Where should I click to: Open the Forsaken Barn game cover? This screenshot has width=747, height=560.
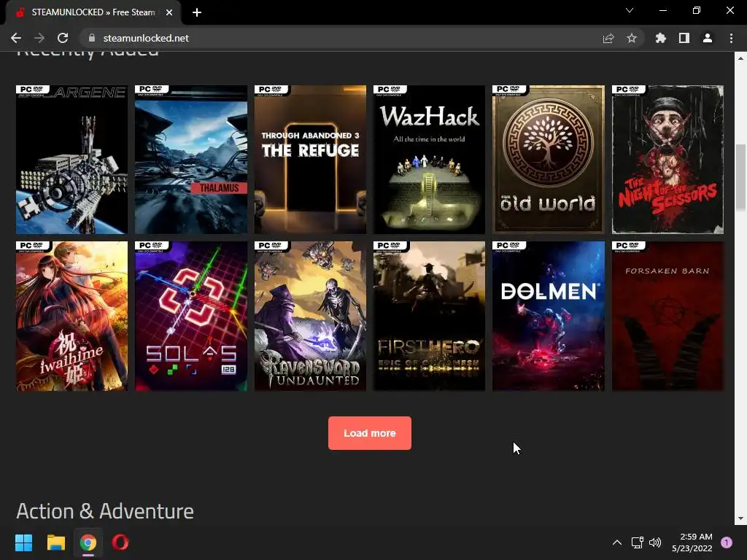pos(667,316)
